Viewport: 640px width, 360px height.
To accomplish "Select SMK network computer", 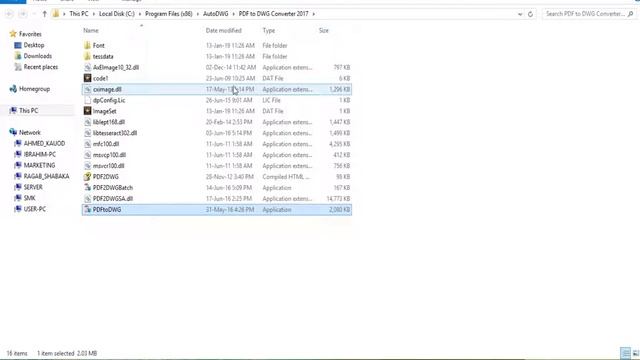I will point(29,198).
